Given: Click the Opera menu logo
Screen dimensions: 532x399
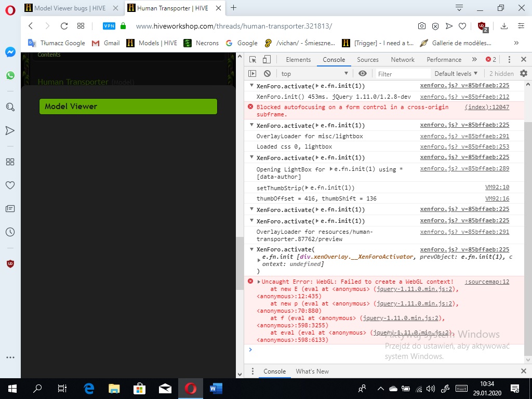Looking at the screenshot, I should 10,10.
